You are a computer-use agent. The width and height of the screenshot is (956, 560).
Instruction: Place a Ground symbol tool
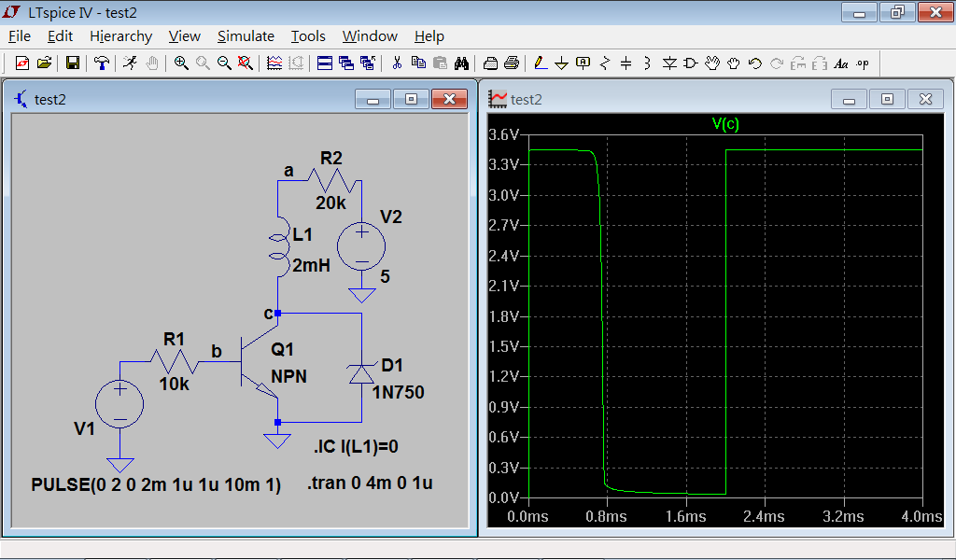coord(561,63)
